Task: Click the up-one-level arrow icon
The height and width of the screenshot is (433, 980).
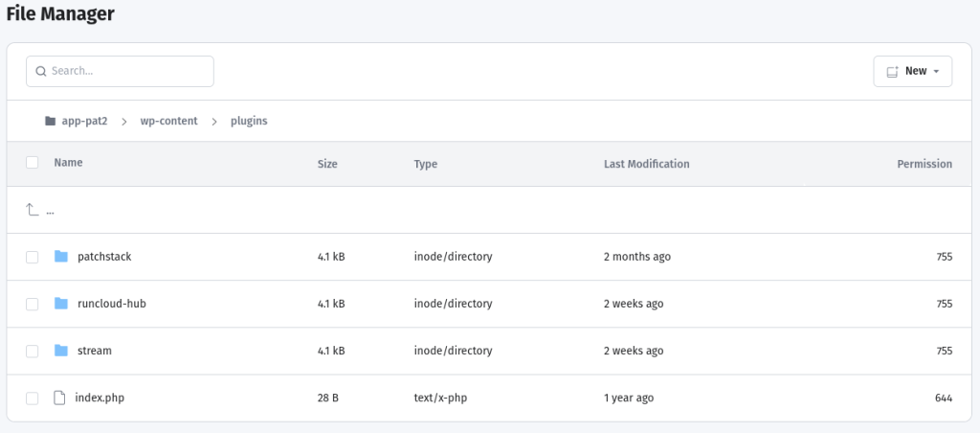Action: pos(32,210)
